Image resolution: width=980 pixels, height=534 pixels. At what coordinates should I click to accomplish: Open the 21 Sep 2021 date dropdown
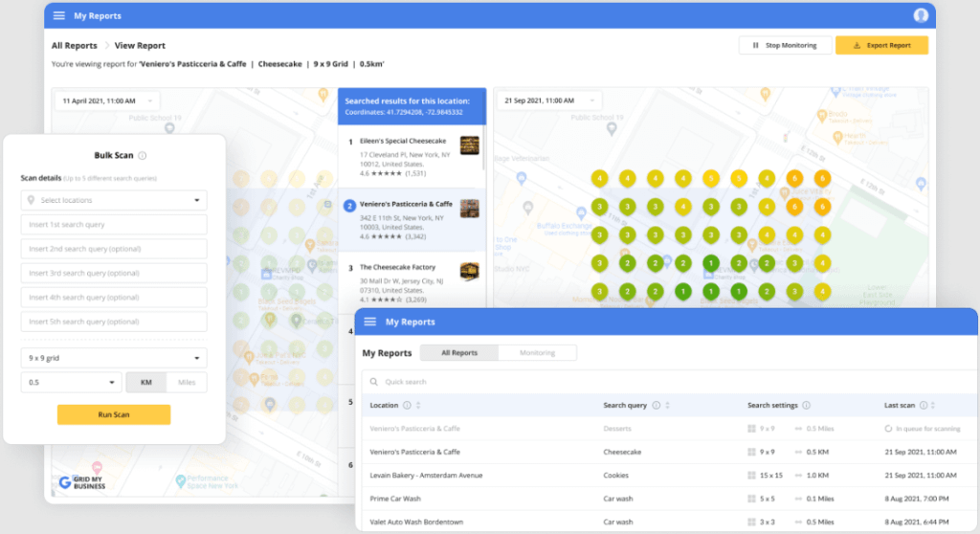[x=549, y=100]
